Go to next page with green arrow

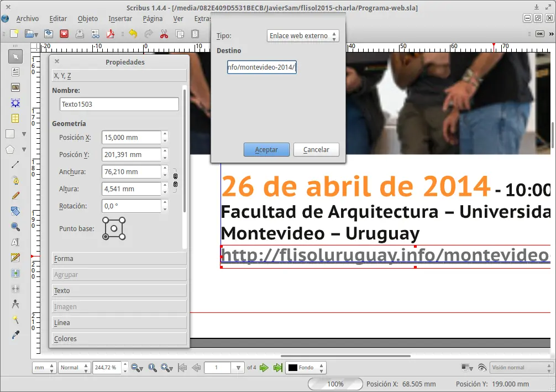click(x=264, y=368)
